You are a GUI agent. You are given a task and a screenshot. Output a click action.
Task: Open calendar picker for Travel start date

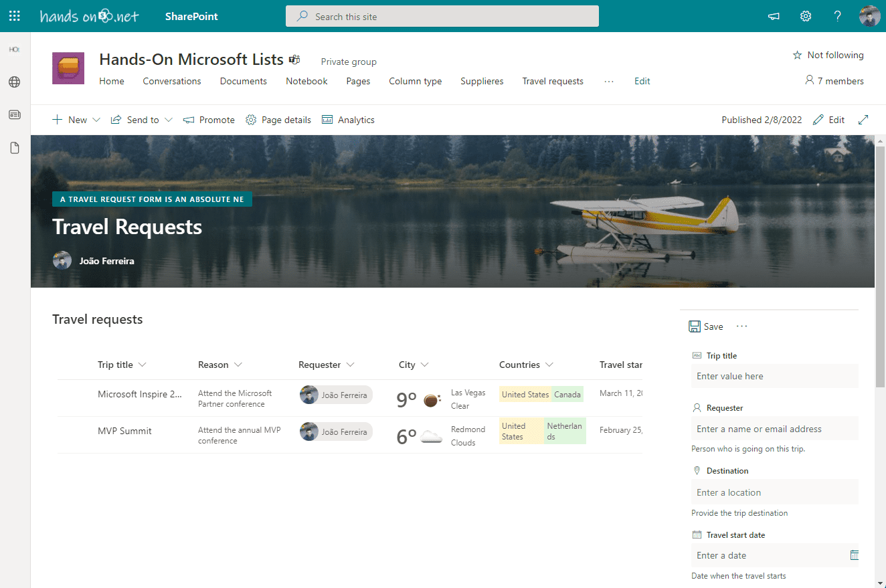(x=854, y=555)
